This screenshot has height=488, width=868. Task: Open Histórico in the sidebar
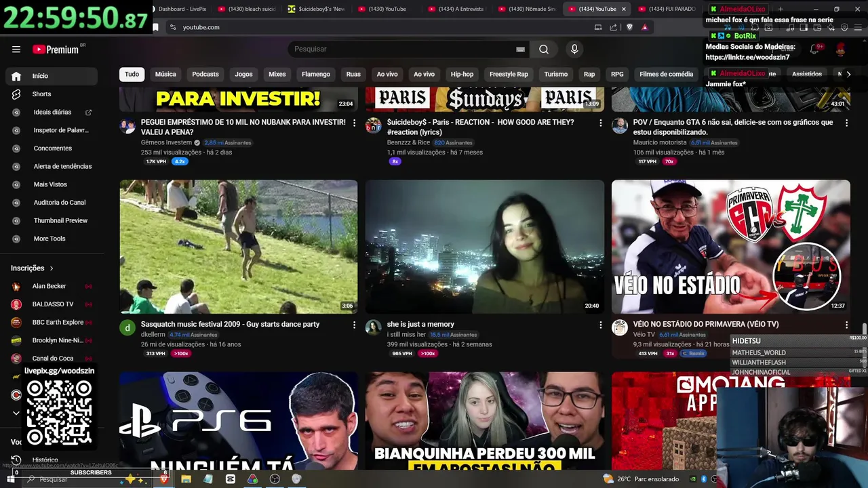point(52,460)
